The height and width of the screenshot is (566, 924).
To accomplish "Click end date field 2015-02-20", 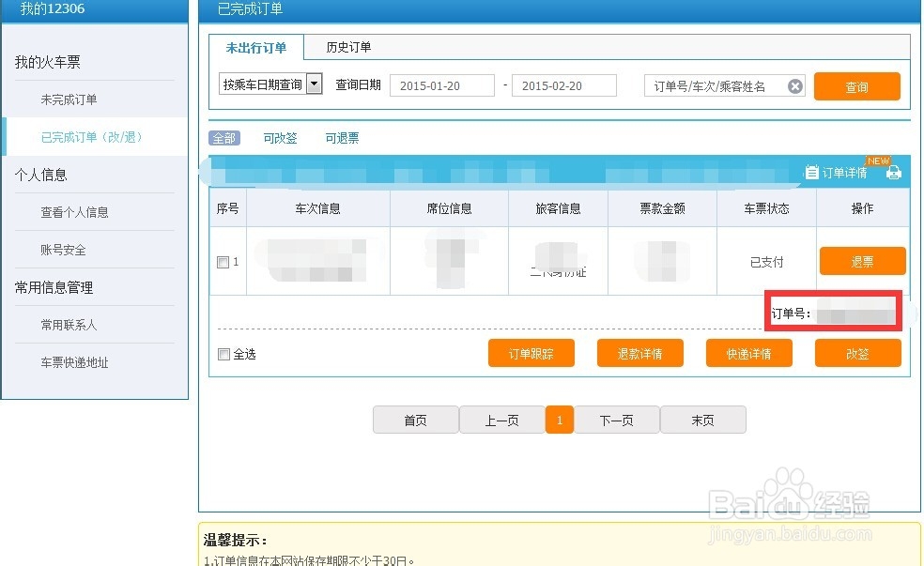I will [x=564, y=85].
